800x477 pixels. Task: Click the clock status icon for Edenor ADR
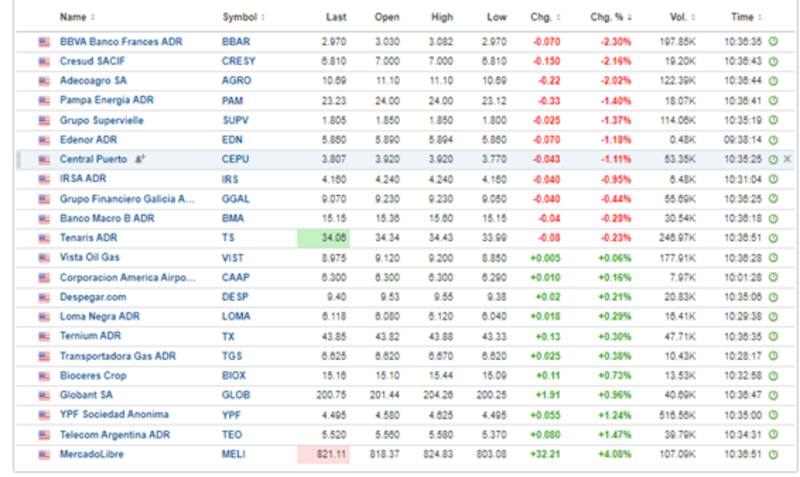click(x=773, y=140)
